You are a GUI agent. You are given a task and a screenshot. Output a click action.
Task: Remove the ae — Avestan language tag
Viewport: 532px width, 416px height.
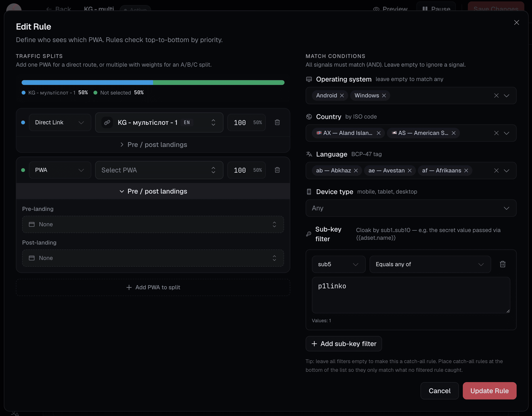pyautogui.click(x=410, y=170)
